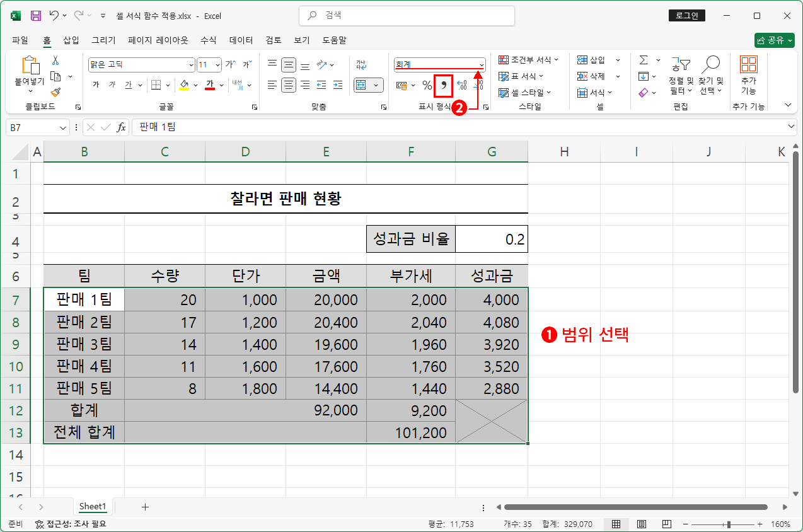Open 표 서식 menu
803x532 pixels.
tap(521, 76)
